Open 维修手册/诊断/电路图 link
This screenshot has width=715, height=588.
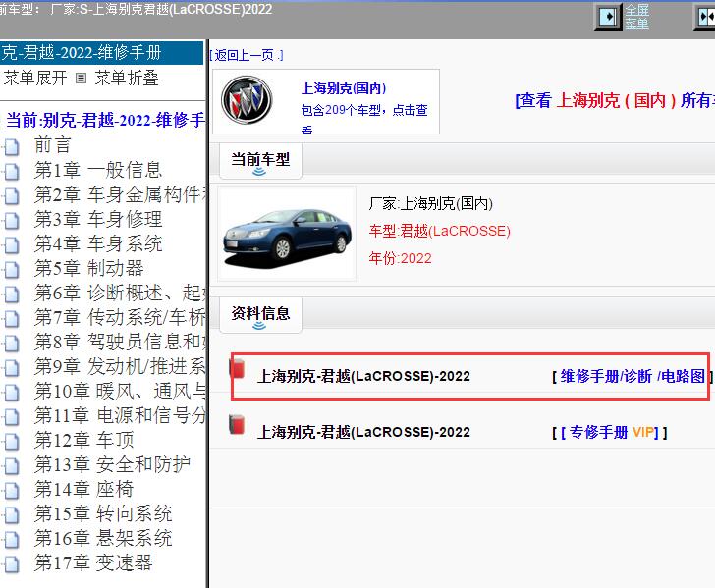click(x=632, y=377)
